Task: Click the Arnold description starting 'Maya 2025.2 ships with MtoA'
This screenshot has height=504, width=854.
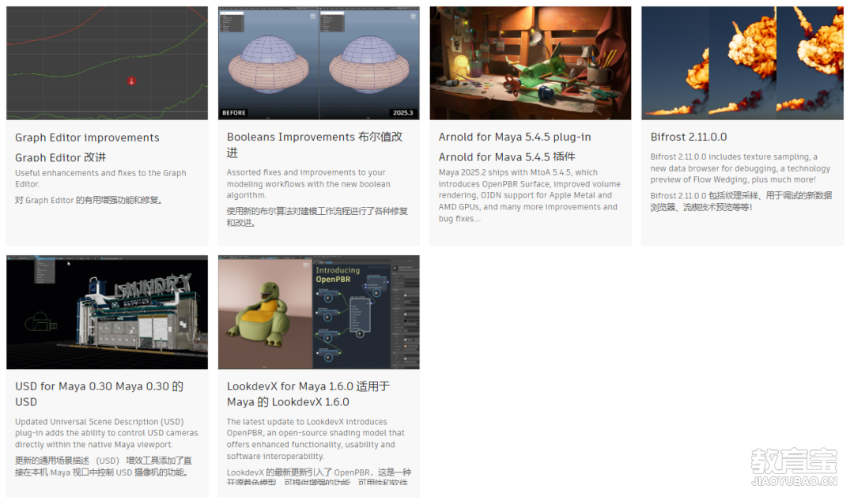Action: coord(529,195)
